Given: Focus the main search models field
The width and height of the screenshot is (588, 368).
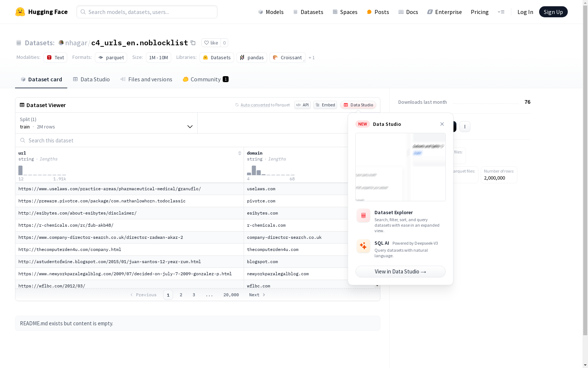Looking at the screenshot, I should 147,12.
